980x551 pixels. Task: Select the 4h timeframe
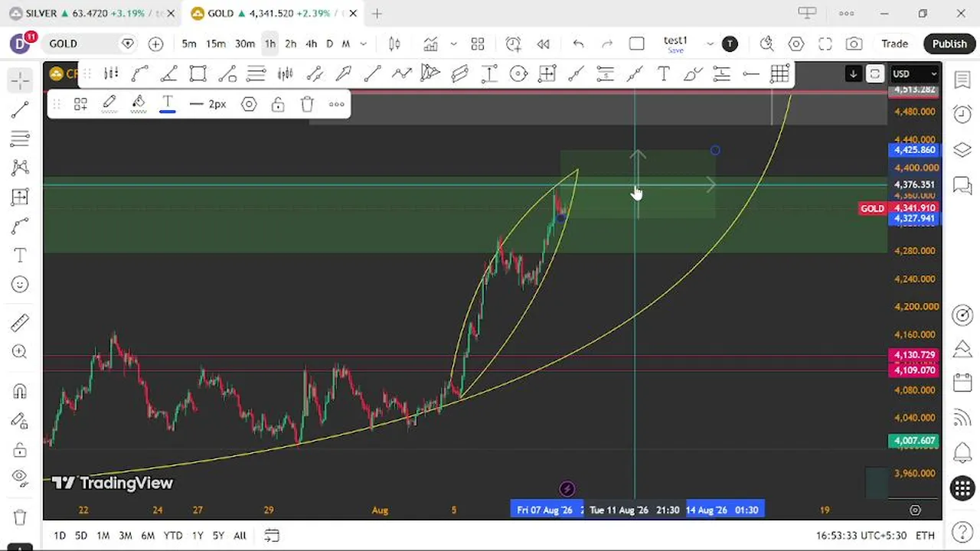coord(312,44)
